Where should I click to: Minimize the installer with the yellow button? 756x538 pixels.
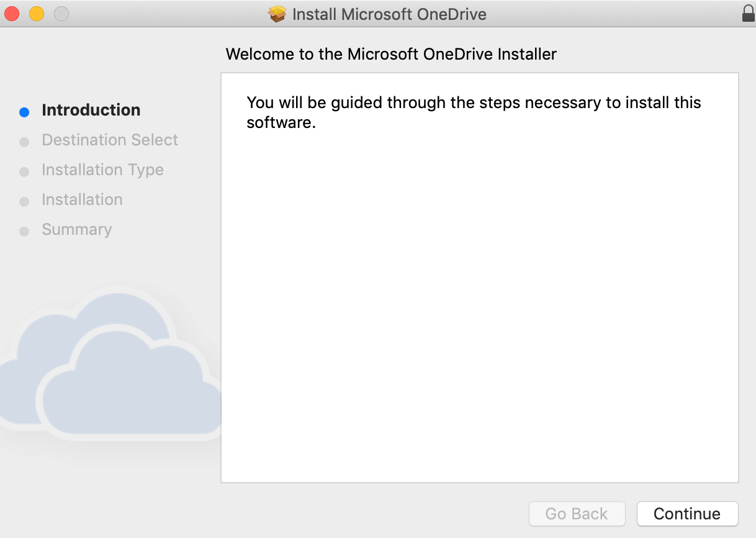(x=37, y=13)
